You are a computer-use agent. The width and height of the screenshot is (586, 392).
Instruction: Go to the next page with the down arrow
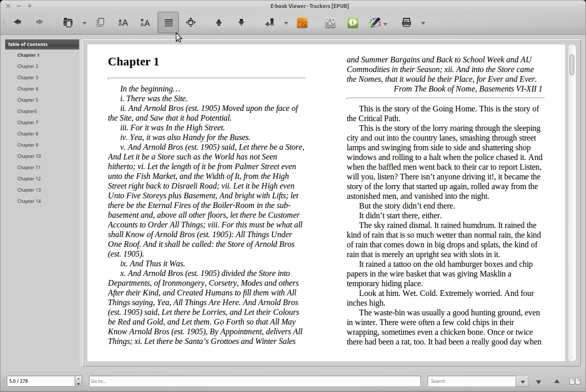[x=241, y=22]
